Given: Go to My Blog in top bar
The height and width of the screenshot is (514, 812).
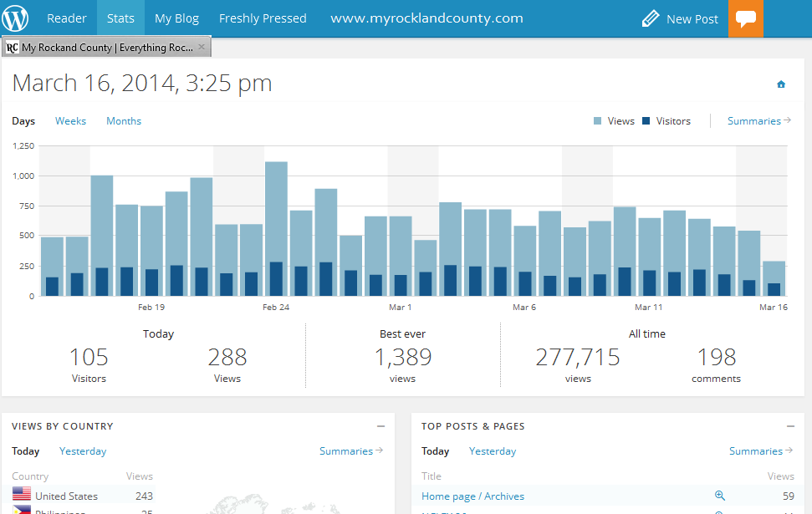Looking at the screenshot, I should click(x=175, y=18).
